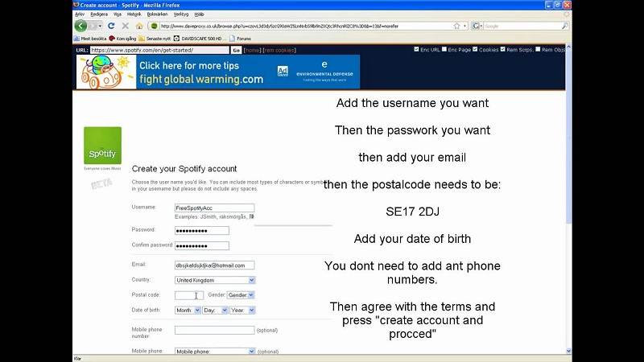Open the back/forward history dropdown arrow

click(x=100, y=26)
